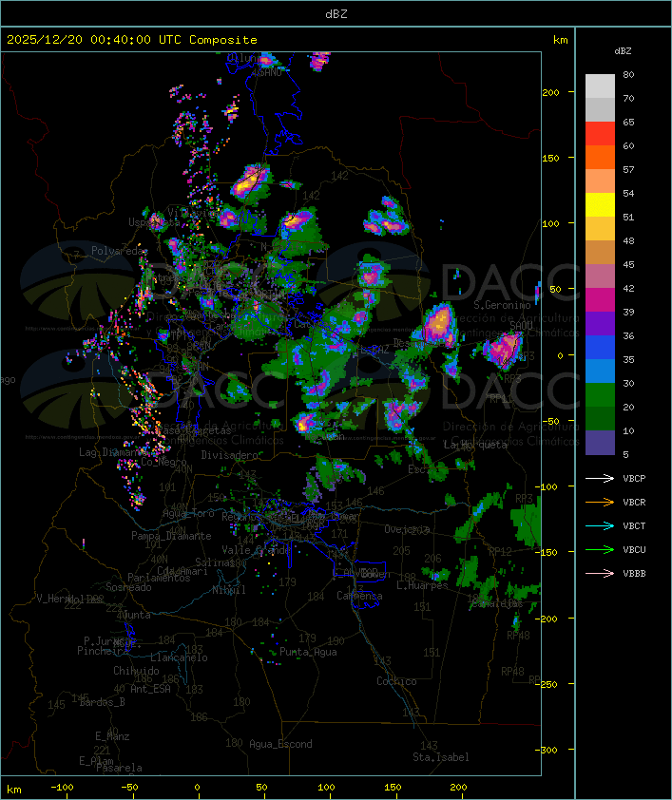Click the VBBB legend label
Screen dimensions: 672x800
pyautogui.click(x=634, y=574)
